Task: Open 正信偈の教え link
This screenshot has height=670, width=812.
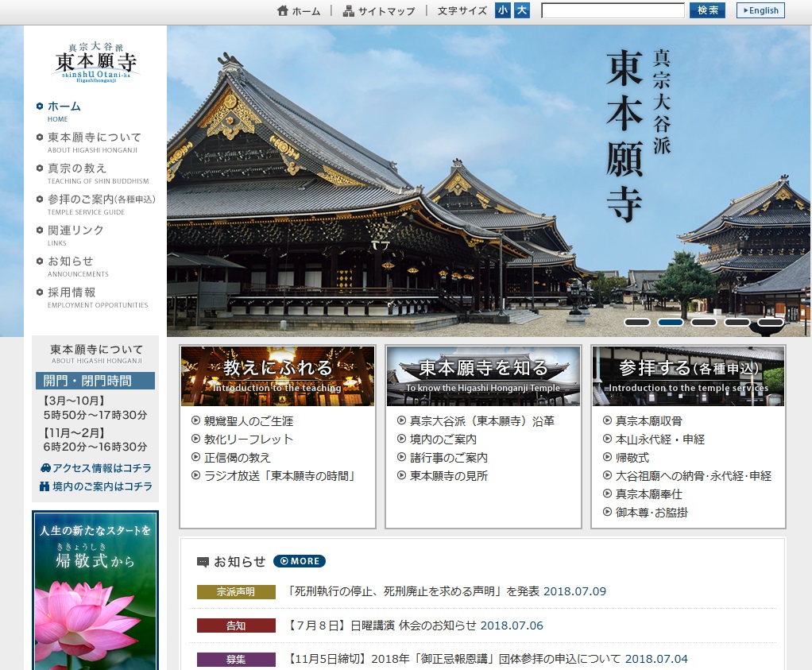Action: click(x=238, y=458)
